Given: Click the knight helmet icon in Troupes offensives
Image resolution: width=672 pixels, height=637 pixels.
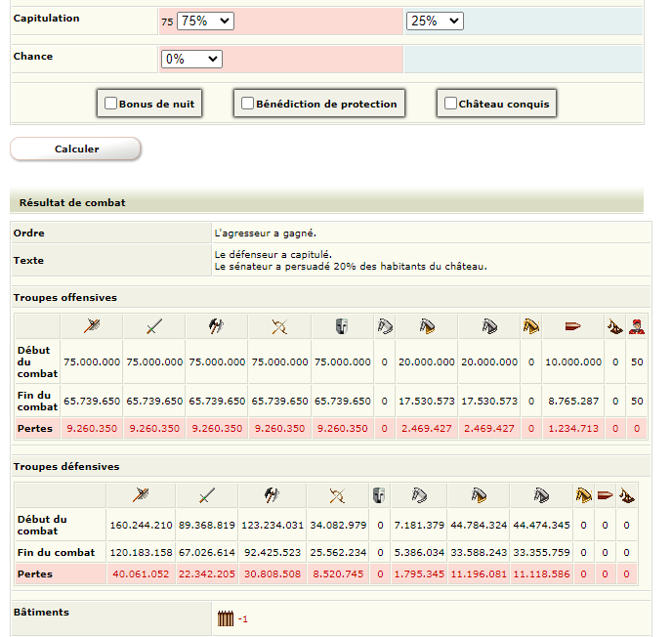Looking at the screenshot, I should click(342, 326).
